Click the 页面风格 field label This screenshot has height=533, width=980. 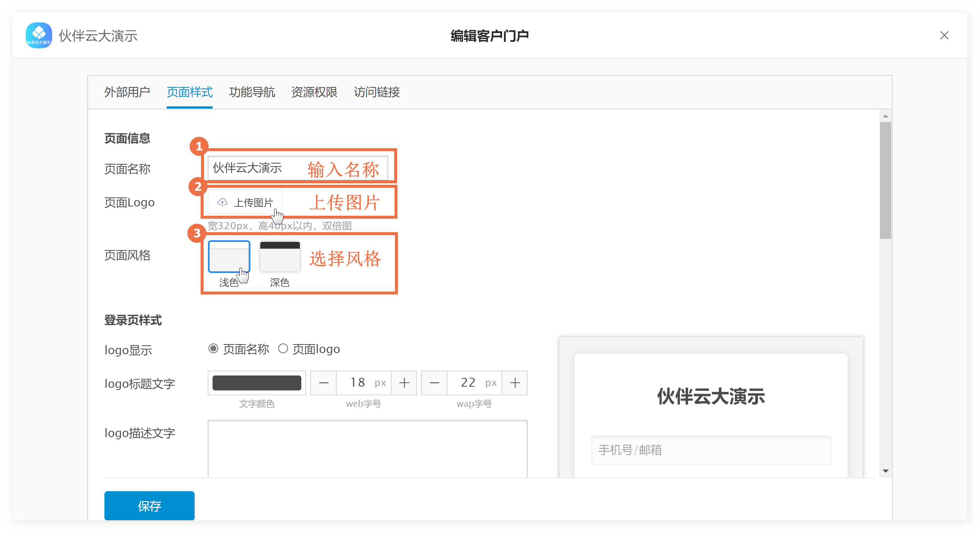coord(127,255)
